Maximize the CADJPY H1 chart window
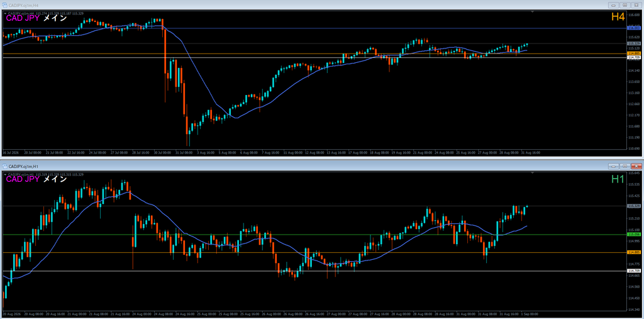 tap(625, 166)
